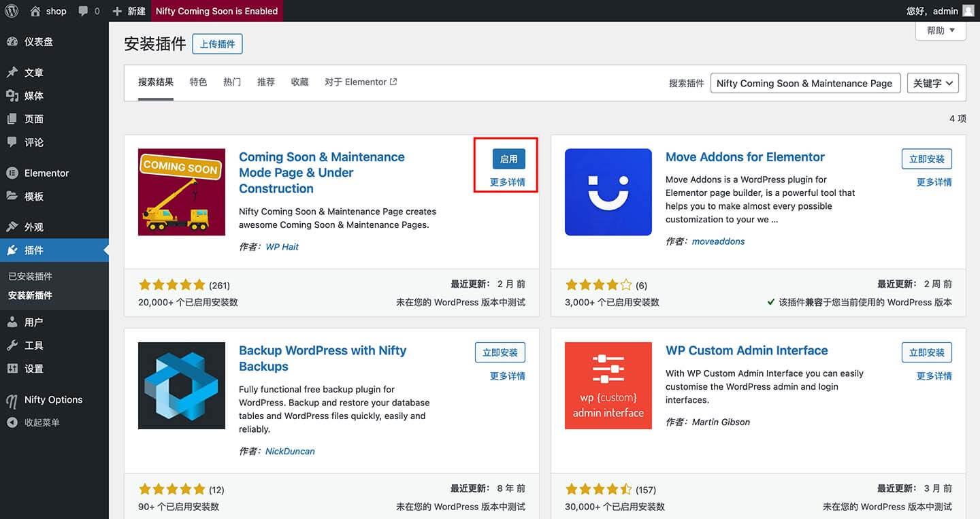Click the admin avatar image
The width and height of the screenshot is (980, 519).
click(x=968, y=11)
